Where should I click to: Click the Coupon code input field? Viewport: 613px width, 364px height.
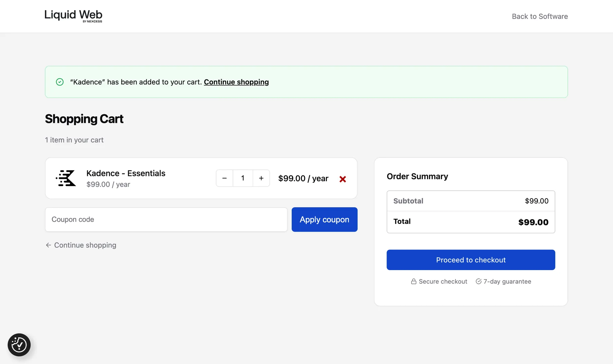click(x=166, y=219)
